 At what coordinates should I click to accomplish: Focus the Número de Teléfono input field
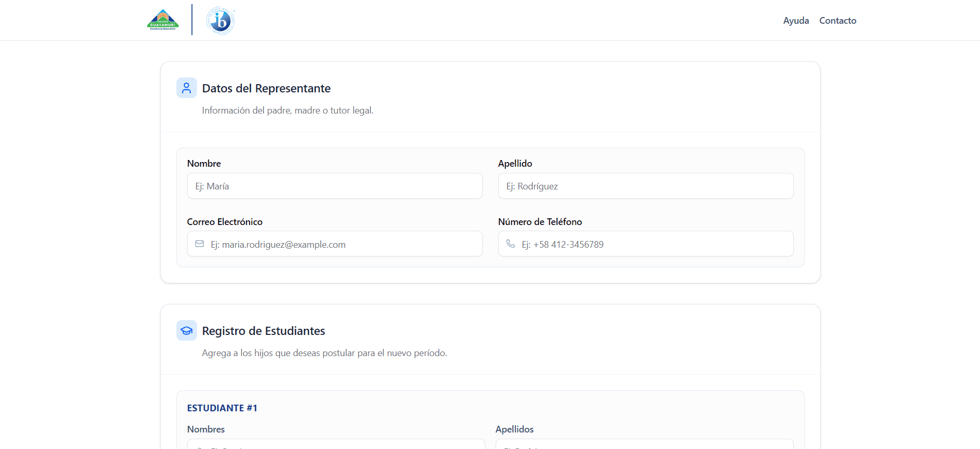tap(646, 244)
